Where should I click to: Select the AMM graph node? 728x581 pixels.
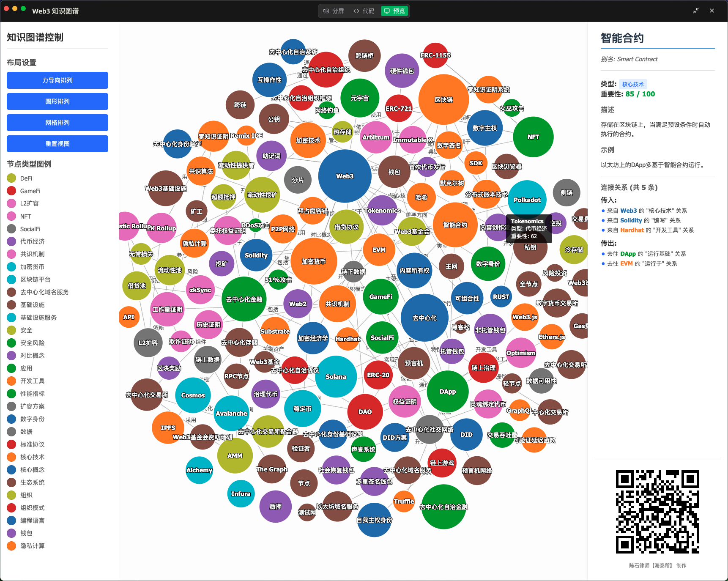(235, 456)
